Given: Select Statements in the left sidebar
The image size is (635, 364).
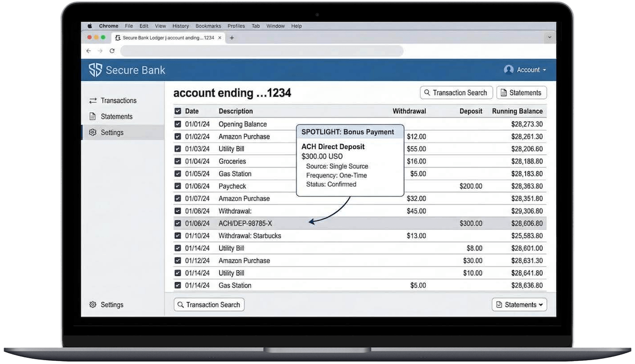Looking at the screenshot, I should pos(116,116).
